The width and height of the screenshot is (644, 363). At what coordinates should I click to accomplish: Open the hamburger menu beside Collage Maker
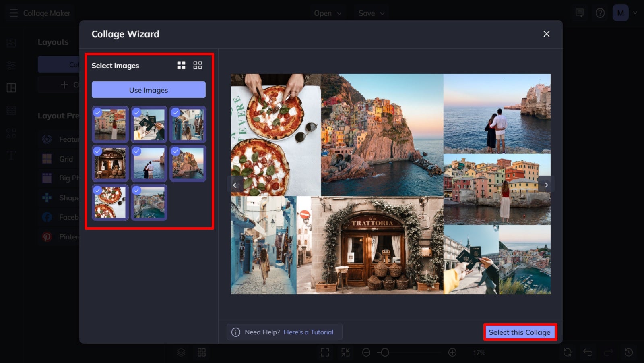click(14, 12)
